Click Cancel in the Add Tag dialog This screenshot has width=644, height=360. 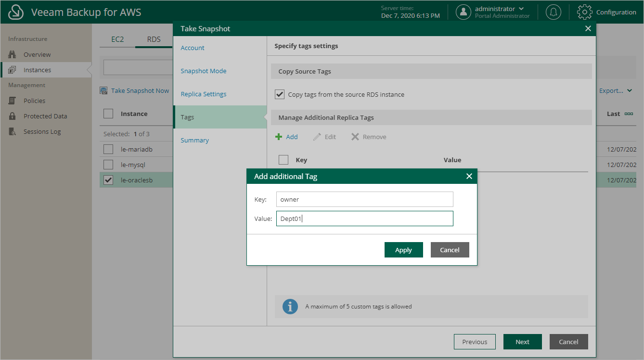pos(450,250)
